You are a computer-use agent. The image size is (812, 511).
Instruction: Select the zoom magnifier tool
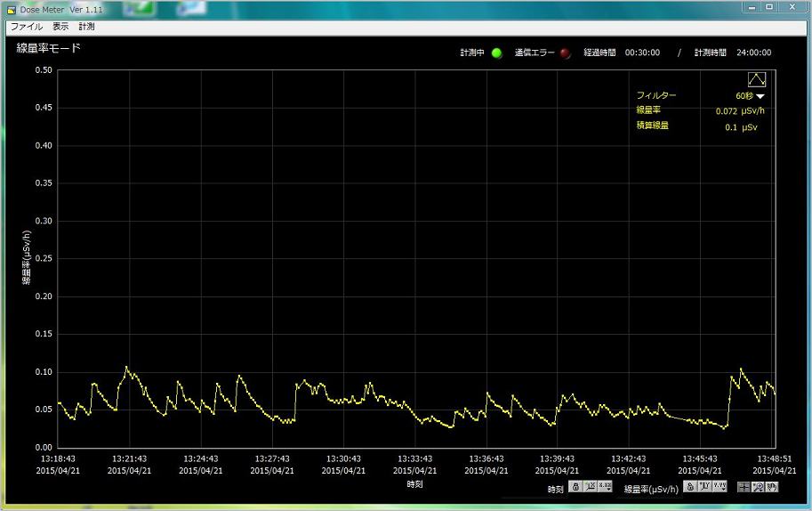coord(758,487)
